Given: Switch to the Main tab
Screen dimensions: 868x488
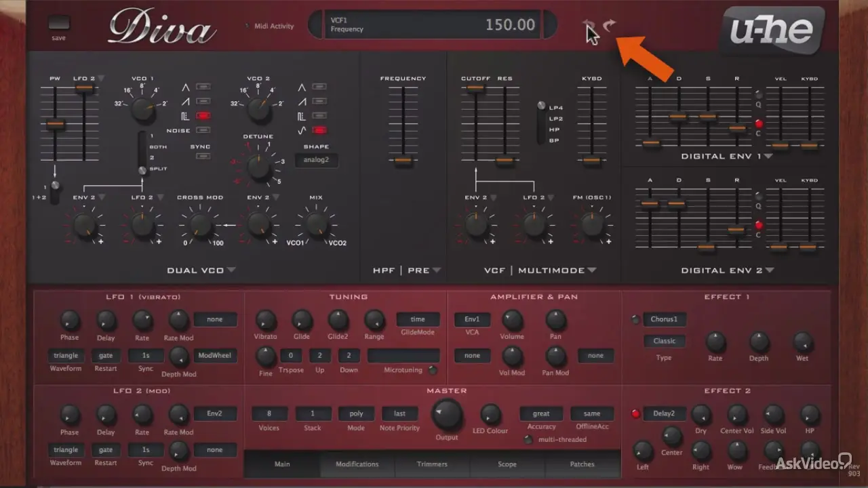Looking at the screenshot, I should (x=282, y=464).
